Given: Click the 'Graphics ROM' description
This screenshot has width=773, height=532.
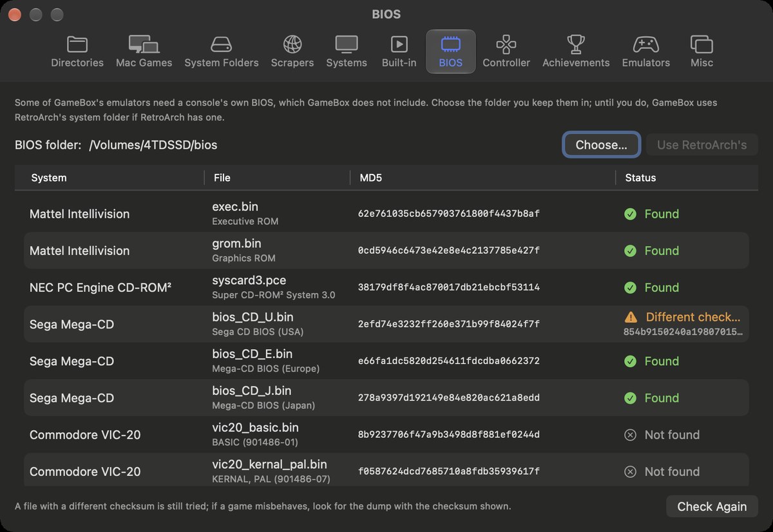Looking at the screenshot, I should (x=243, y=258).
